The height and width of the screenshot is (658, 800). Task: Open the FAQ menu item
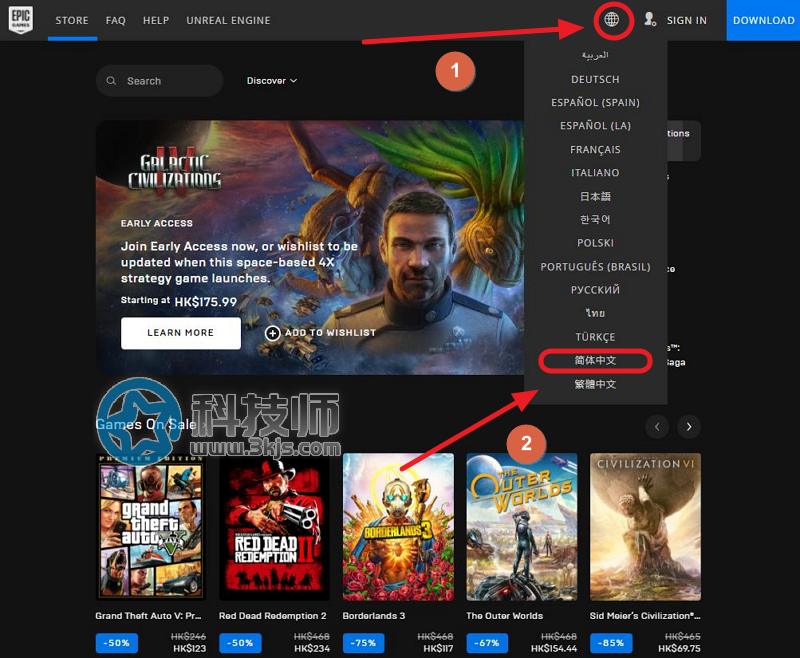pyautogui.click(x=116, y=20)
